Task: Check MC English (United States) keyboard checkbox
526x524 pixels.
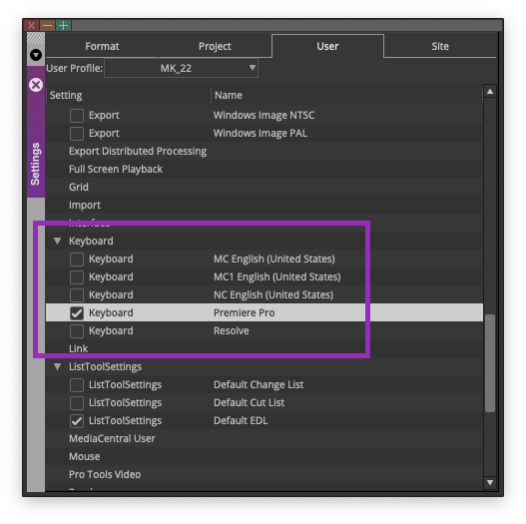Action: 77,259
